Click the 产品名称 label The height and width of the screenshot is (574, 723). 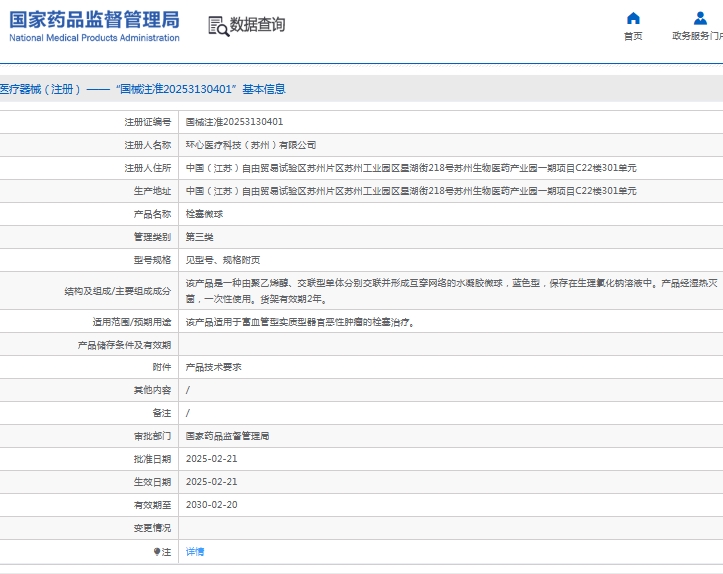point(152,214)
